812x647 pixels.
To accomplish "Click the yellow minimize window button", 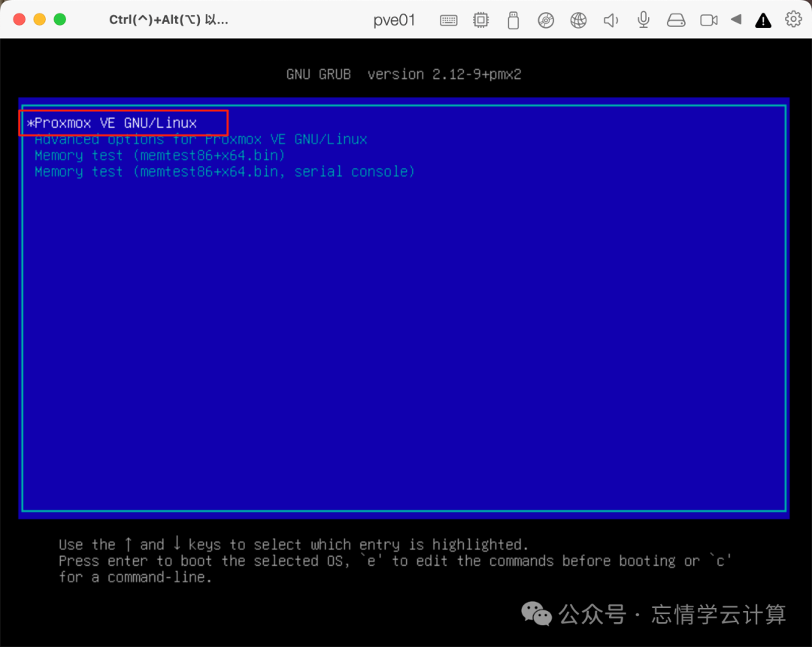I will click(40, 20).
